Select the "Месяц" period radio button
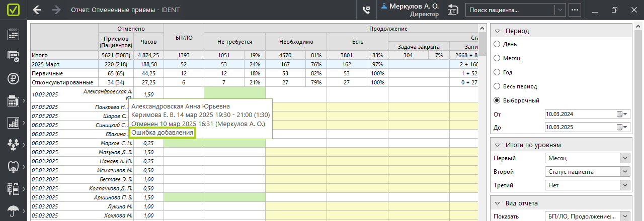 [497, 58]
